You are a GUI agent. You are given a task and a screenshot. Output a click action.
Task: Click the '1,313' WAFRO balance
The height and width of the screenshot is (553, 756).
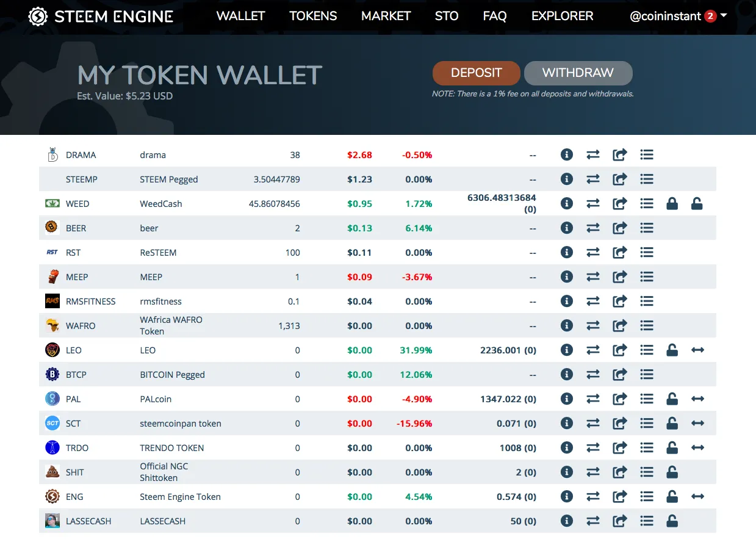[x=289, y=326]
